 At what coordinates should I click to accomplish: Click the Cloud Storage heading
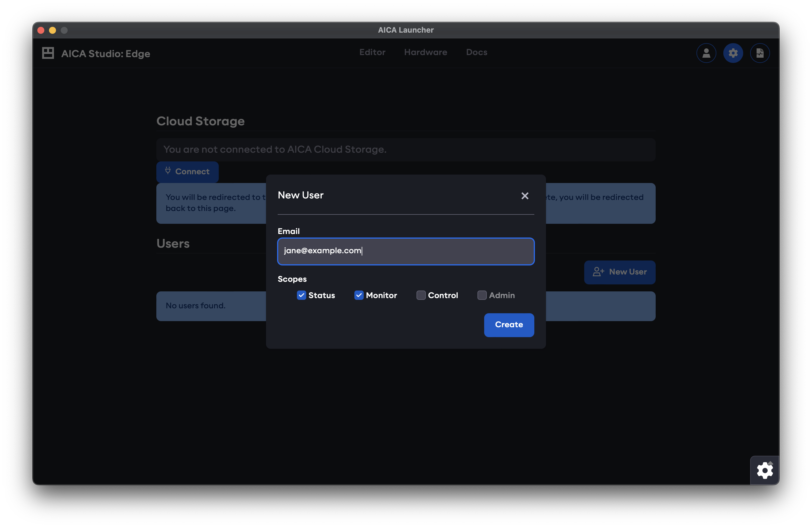point(201,121)
